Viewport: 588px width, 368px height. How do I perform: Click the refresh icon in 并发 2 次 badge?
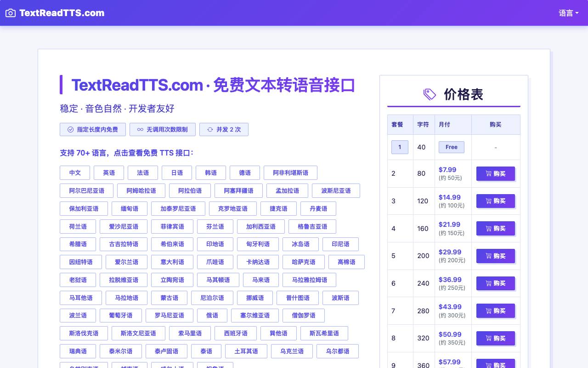click(210, 130)
